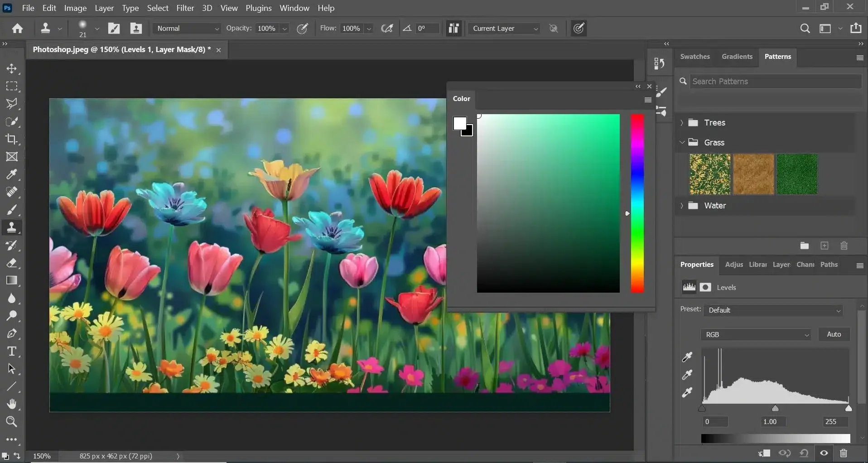Enable clipping to layer in Levels panel

tap(765, 453)
